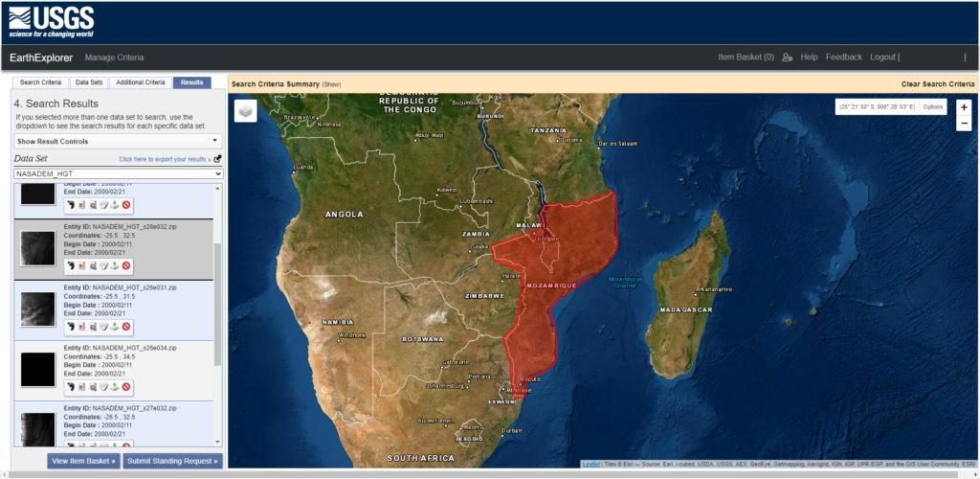Open the NASADEM_HGT data set dropdown
980x479 pixels.
(118, 173)
